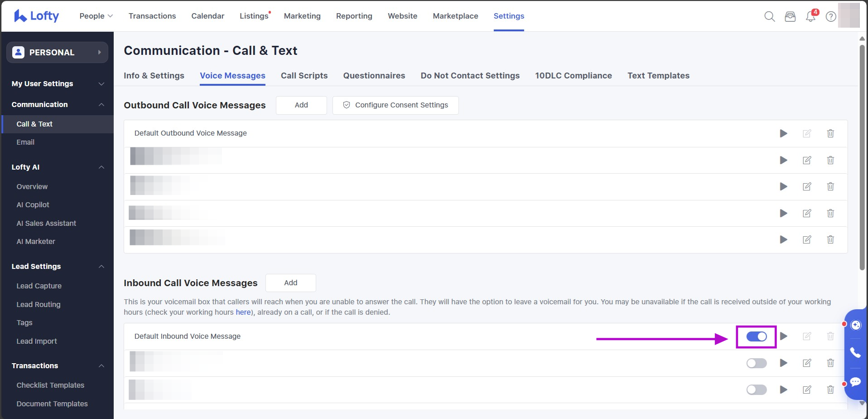The image size is (868, 419).
Task: Open the Text Templates tab
Action: (658, 76)
